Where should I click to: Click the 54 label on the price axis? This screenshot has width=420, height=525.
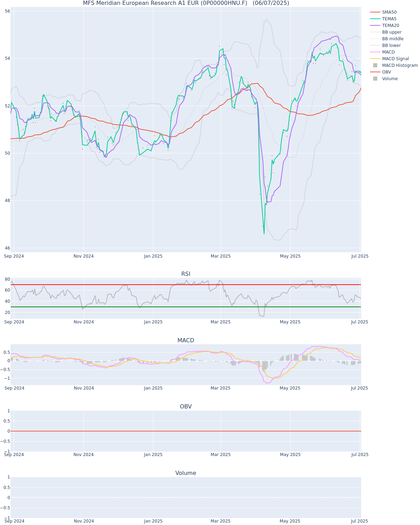(7, 58)
